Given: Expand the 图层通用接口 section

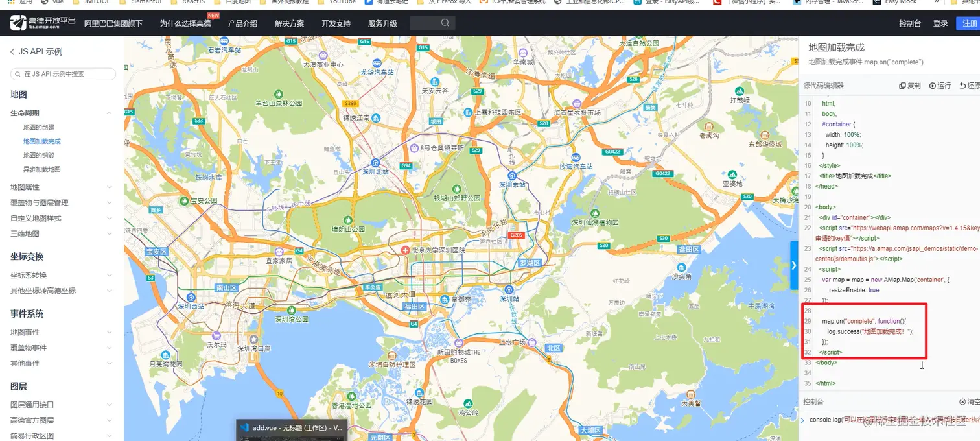Looking at the screenshot, I should click(109, 405).
